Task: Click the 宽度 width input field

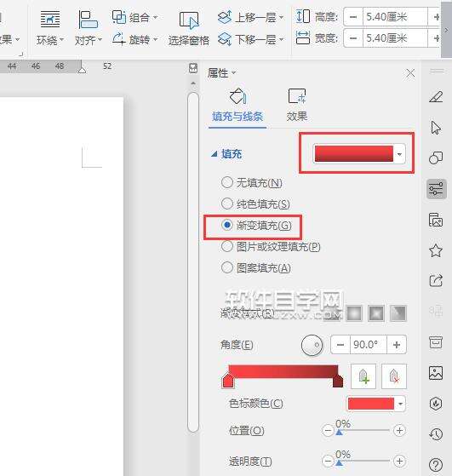Action: (395, 38)
